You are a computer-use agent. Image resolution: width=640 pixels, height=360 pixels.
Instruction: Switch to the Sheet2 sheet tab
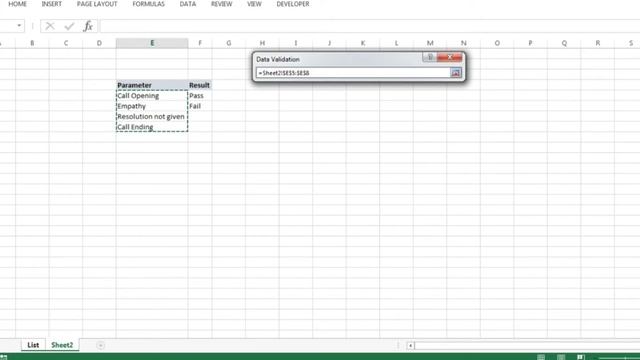[x=62, y=345]
